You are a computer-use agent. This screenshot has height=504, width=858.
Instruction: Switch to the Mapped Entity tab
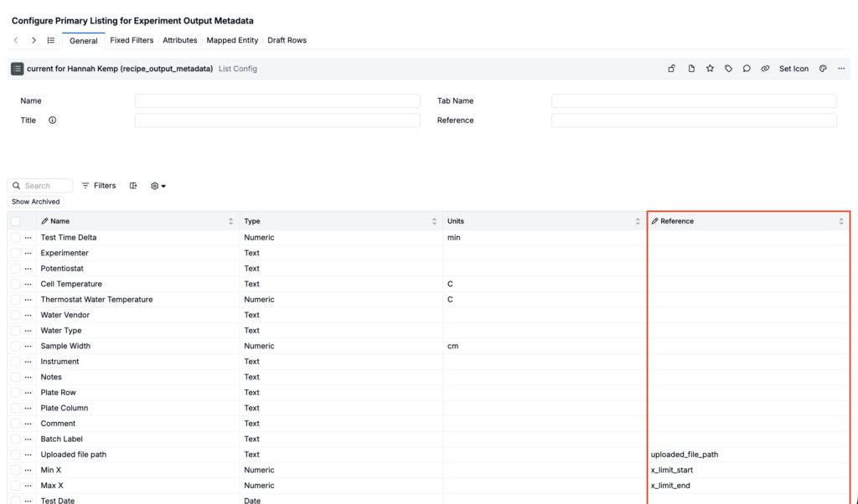click(x=232, y=40)
